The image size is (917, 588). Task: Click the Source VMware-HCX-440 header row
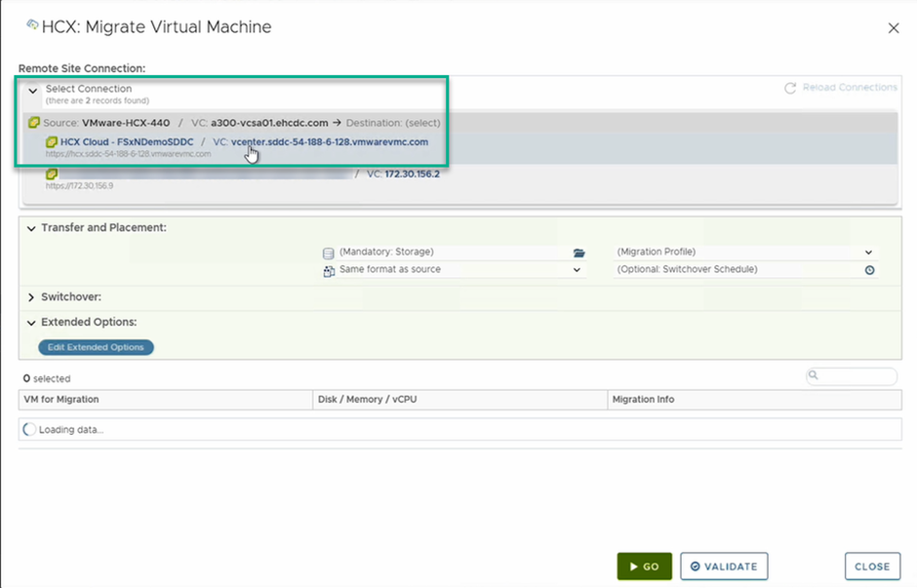[459, 123]
